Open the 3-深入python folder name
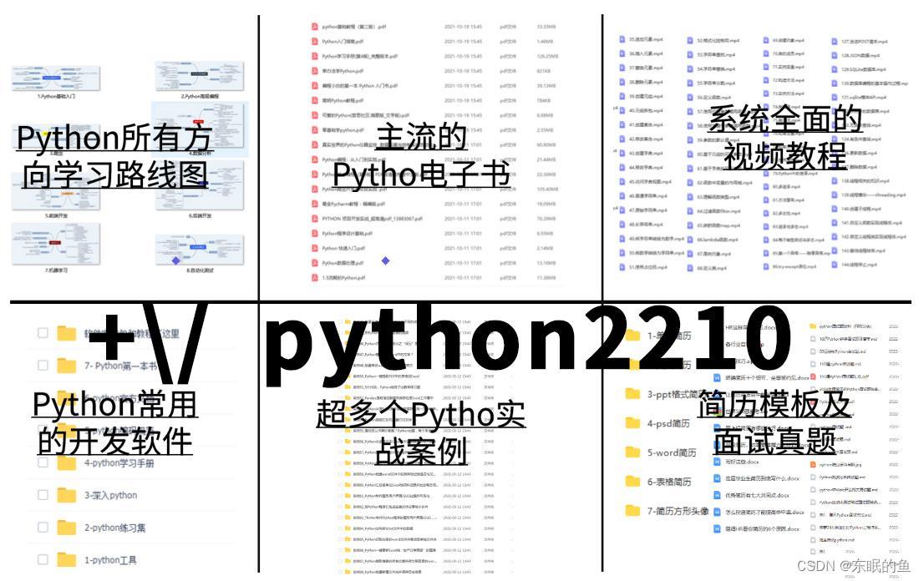This screenshot has width=924, height=581. 111,495
